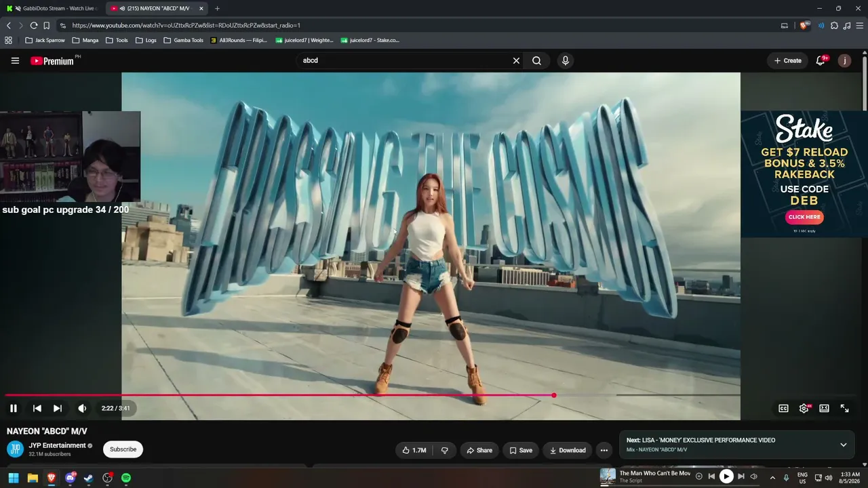Open the YouTube guide hamburger menu
This screenshot has height=488, width=868.
click(x=15, y=60)
